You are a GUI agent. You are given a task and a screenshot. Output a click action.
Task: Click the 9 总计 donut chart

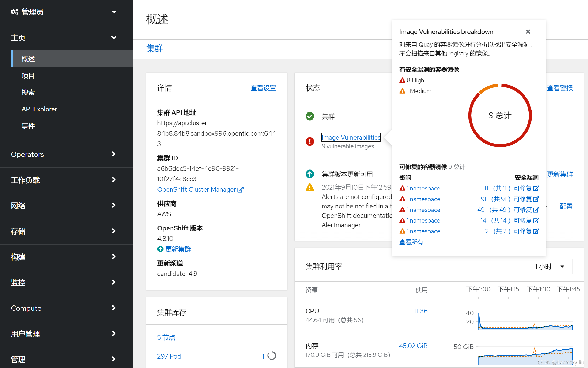(500, 115)
